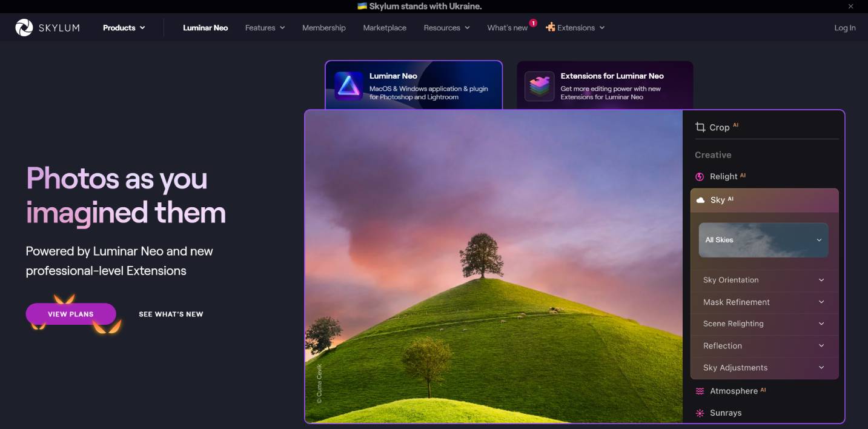
Task: Click the Relight AI tool icon
Action: (700, 177)
